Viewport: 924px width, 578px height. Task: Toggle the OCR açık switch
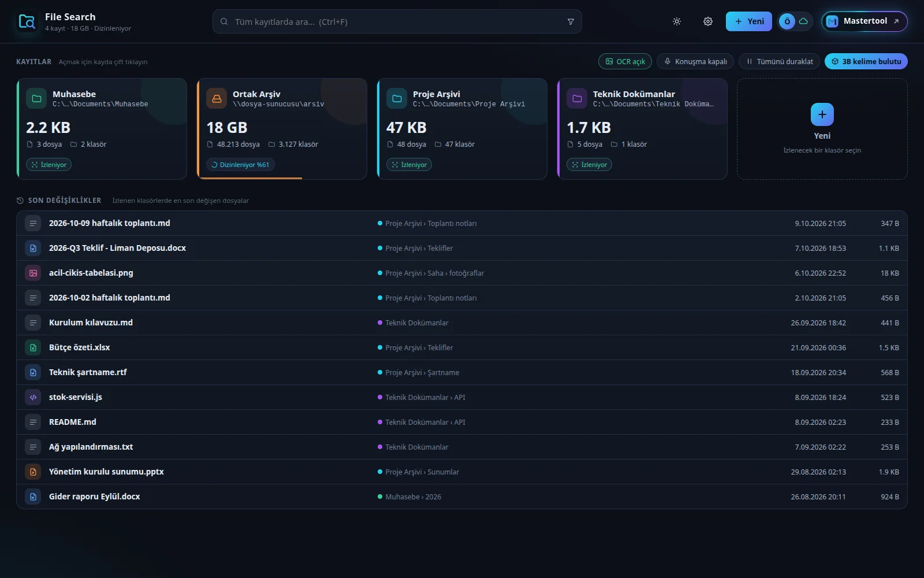tap(625, 61)
